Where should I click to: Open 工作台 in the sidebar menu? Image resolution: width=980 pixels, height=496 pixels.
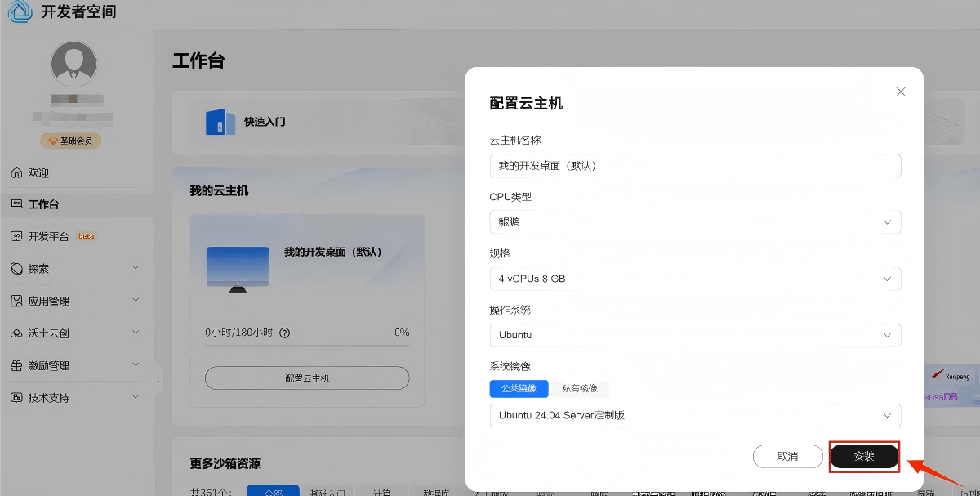tap(44, 204)
